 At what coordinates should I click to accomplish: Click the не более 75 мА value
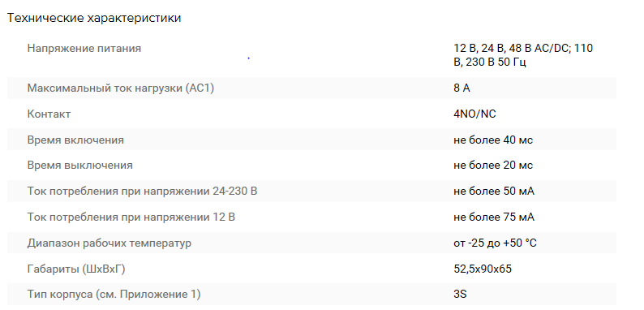(494, 217)
